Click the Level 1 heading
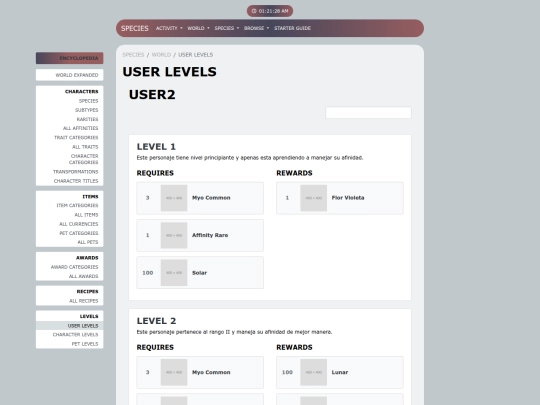This screenshot has height=405, width=540. [x=156, y=147]
